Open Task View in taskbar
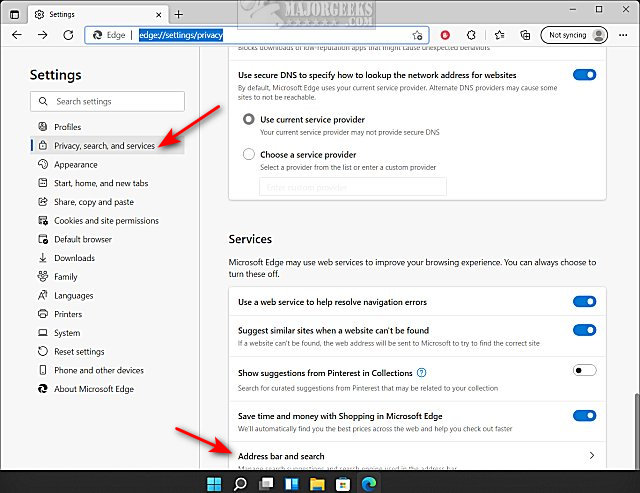 coord(266,484)
